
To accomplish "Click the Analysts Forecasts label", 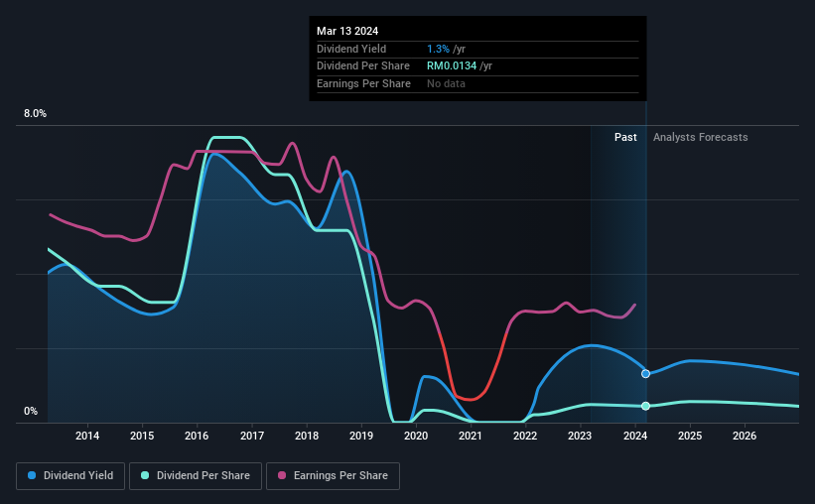I will click(700, 137).
